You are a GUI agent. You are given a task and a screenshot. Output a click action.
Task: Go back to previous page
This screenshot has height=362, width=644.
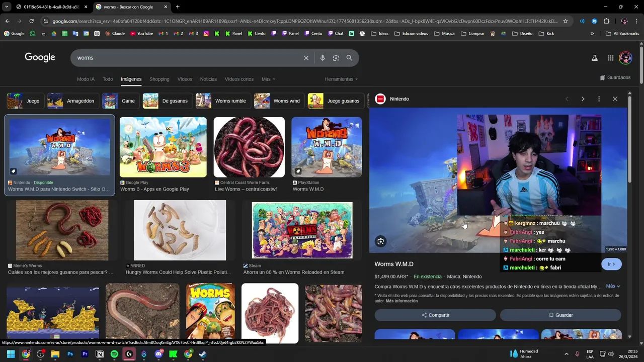(7, 21)
